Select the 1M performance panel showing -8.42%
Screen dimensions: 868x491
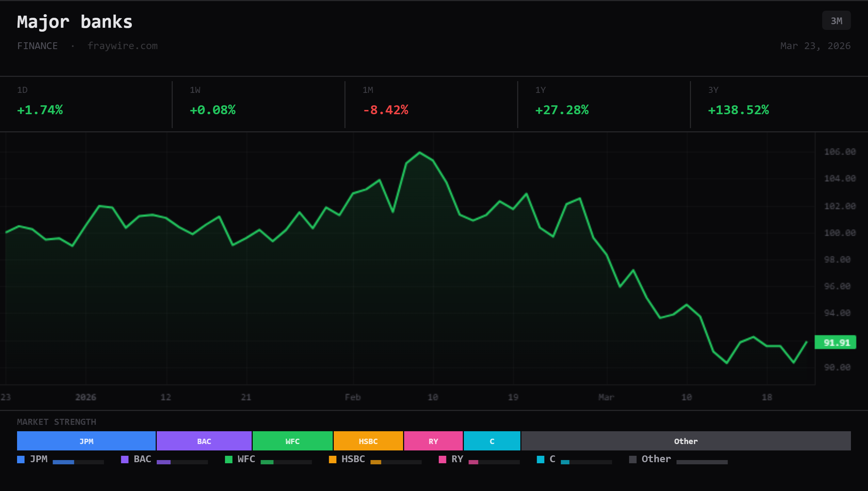tap(430, 103)
